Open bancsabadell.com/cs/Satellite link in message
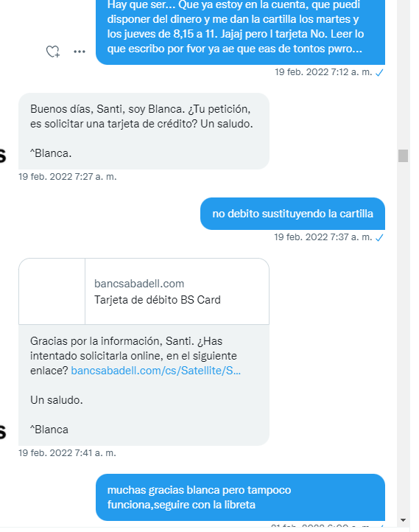This screenshot has width=419, height=532. click(x=156, y=371)
